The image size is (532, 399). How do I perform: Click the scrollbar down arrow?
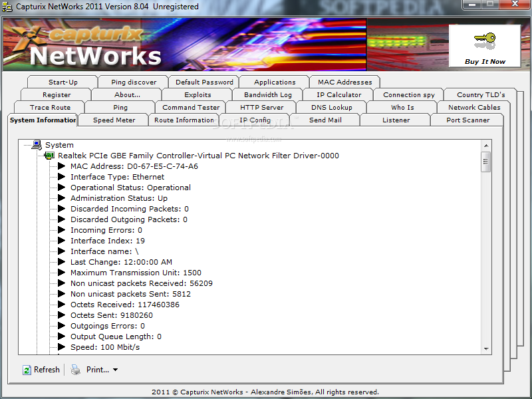coord(486,348)
